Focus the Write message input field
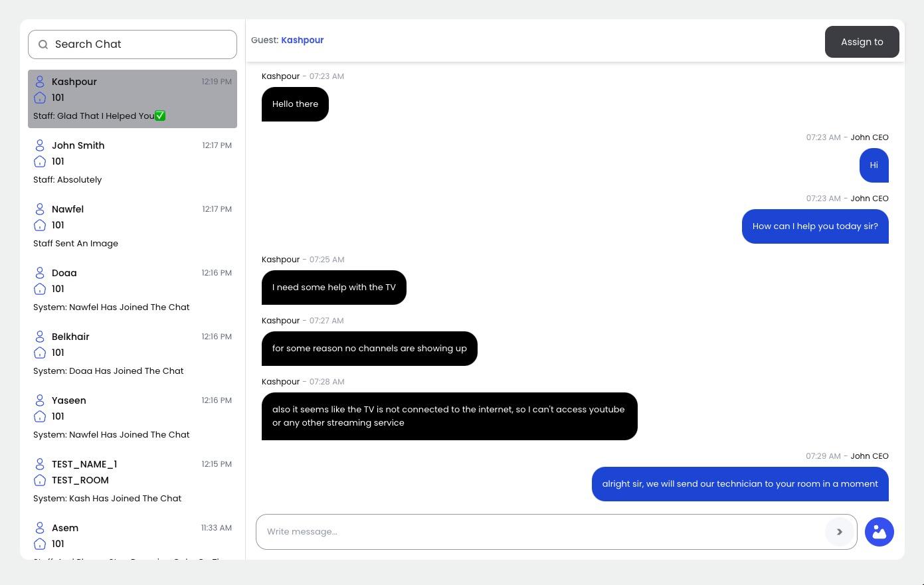Viewport: 924px width, 585px height. 539,532
